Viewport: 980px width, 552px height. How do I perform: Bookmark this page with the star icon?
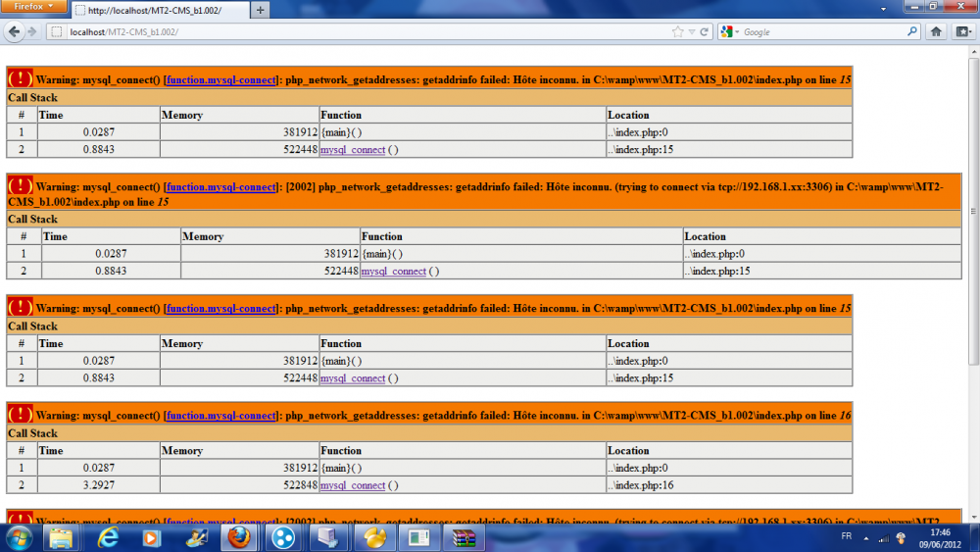pyautogui.click(x=677, y=32)
